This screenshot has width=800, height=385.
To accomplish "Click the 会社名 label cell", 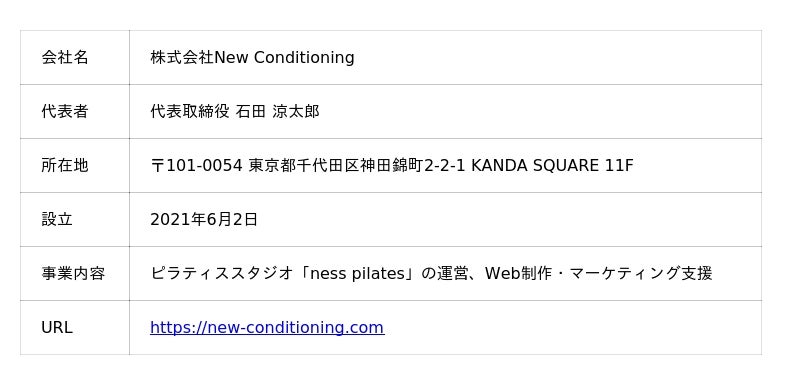I will coord(74,57).
